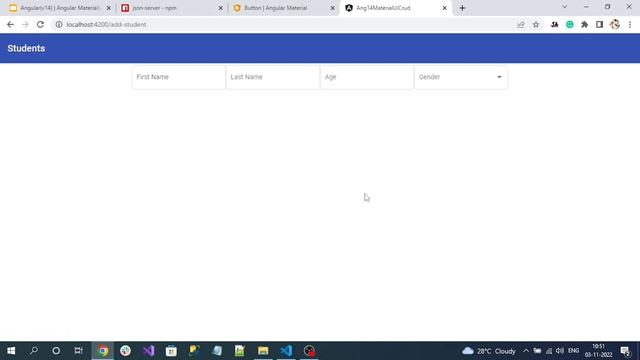The image size is (640, 360).
Task: Close the Ang14MaterialUiCrud tab
Action: [x=444, y=8]
